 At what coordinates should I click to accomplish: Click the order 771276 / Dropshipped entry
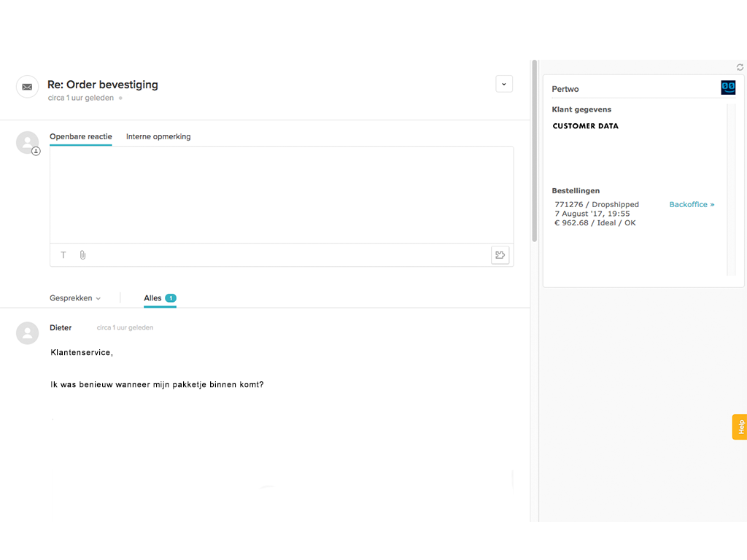click(597, 205)
